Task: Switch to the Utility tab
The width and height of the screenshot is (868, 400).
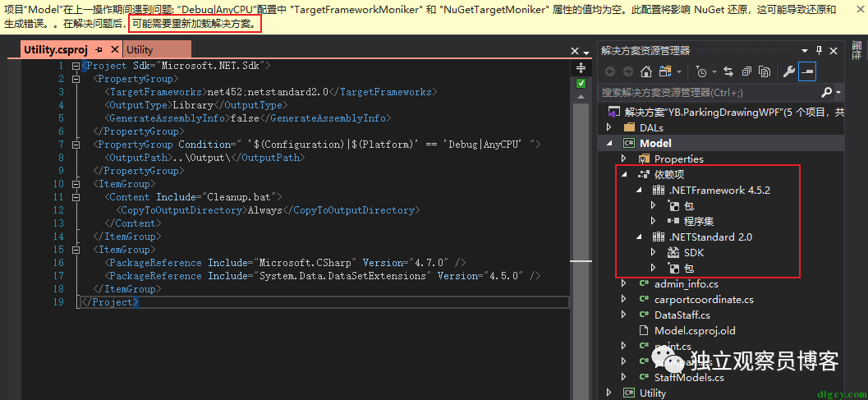Action: coord(140,50)
